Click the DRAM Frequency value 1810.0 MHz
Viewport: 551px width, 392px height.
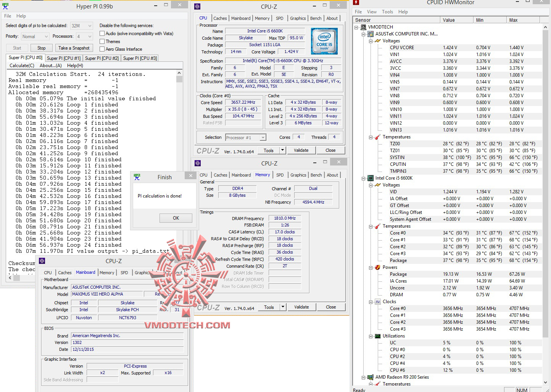[x=285, y=218]
